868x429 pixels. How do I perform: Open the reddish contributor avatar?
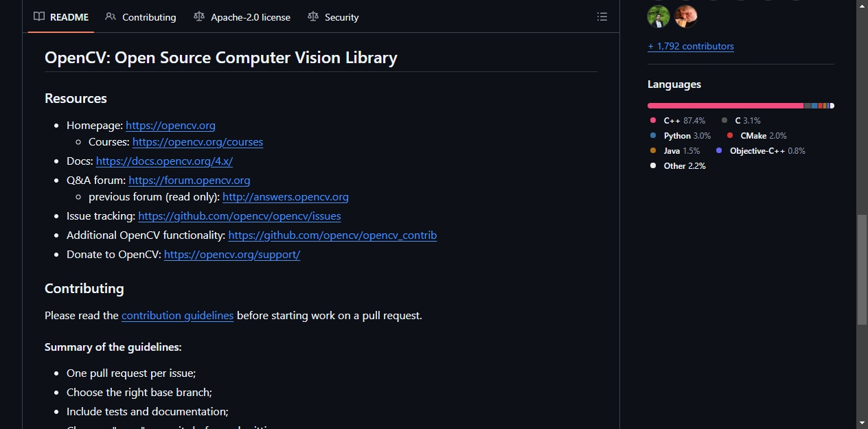coord(686,16)
